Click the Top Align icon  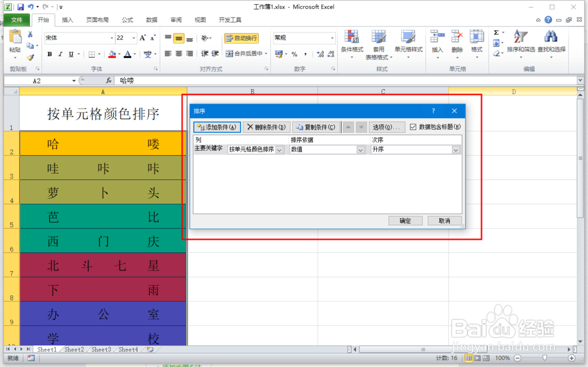[168, 38]
